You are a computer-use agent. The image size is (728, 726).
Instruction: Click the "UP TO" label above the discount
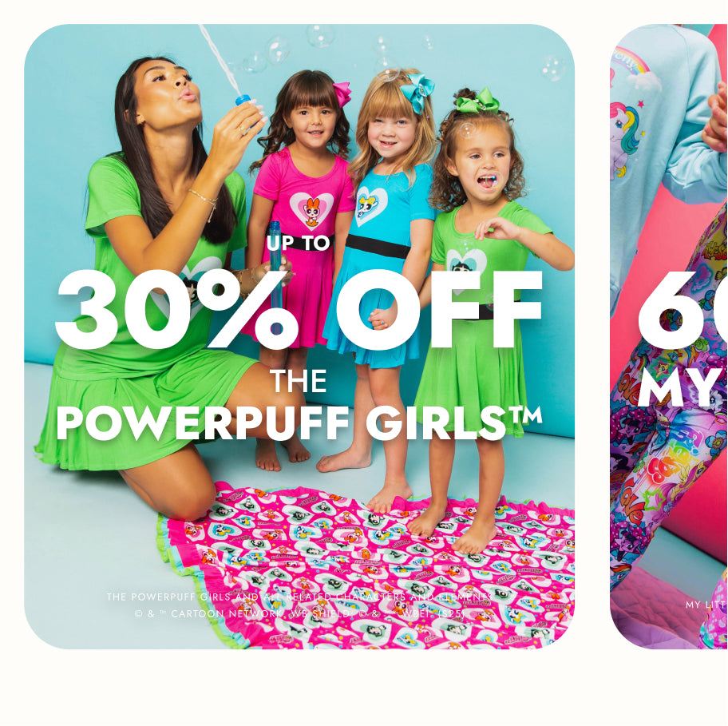click(x=299, y=243)
